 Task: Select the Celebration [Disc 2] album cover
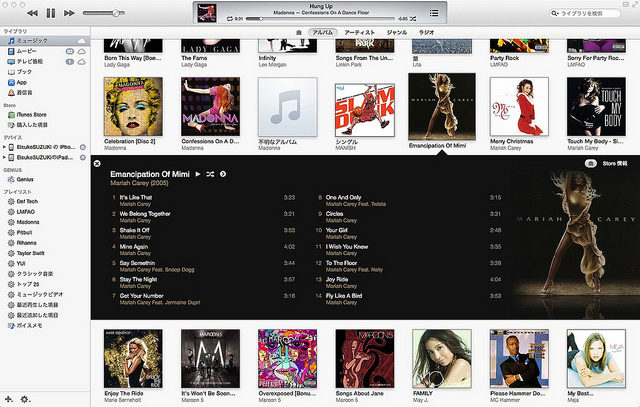pyautogui.click(x=133, y=107)
